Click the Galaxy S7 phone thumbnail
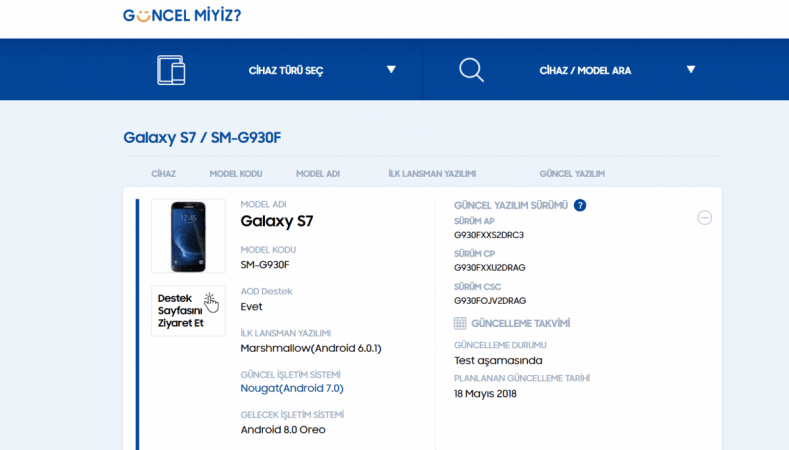The width and height of the screenshot is (789, 450). point(188,236)
